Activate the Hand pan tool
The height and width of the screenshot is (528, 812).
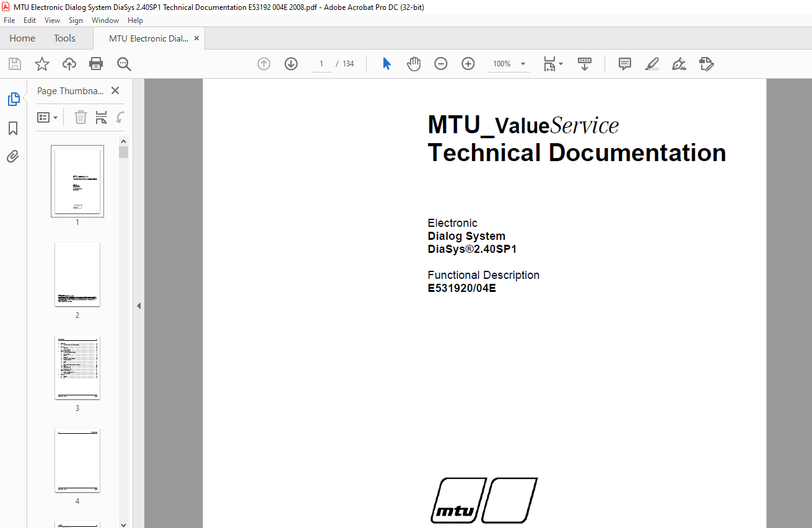click(414, 64)
